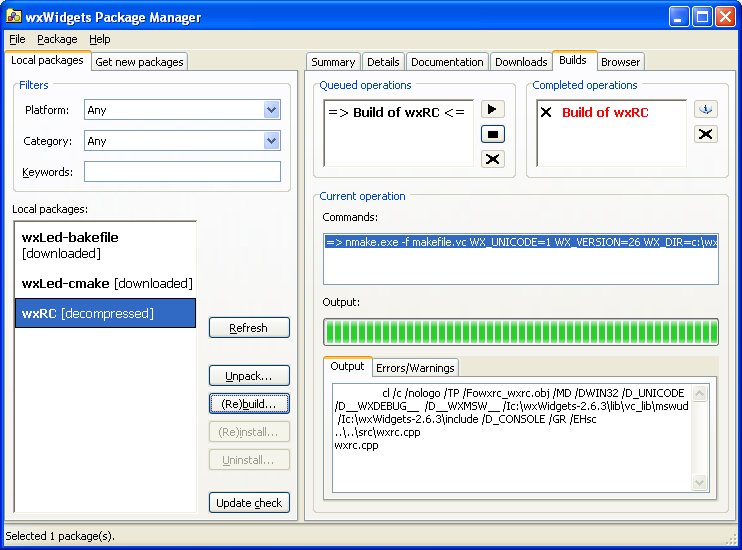Select queued item Build of wxRC
The height and width of the screenshot is (550, 742).
(397, 112)
